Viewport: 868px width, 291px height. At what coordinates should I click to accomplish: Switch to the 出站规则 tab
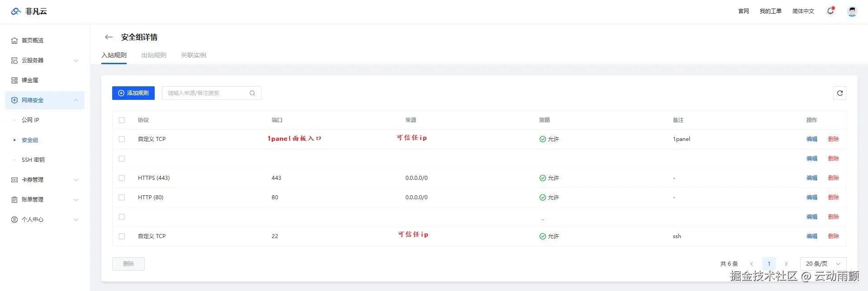click(154, 55)
